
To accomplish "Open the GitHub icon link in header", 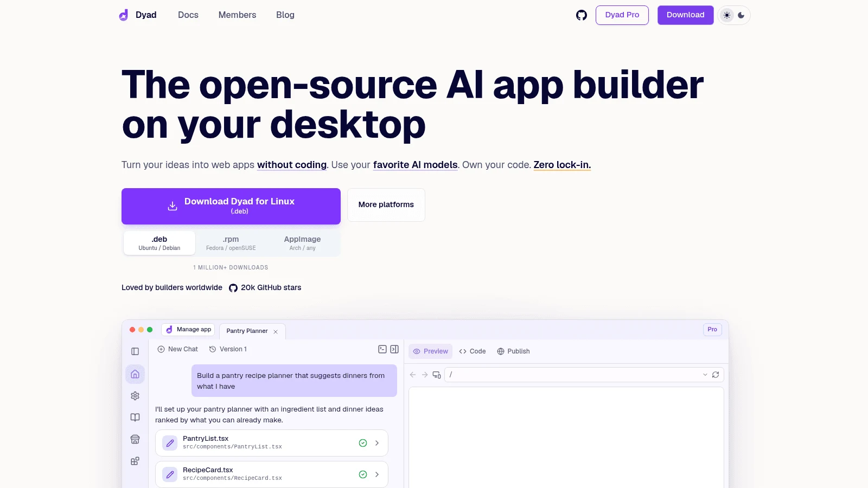I will [x=582, y=15].
